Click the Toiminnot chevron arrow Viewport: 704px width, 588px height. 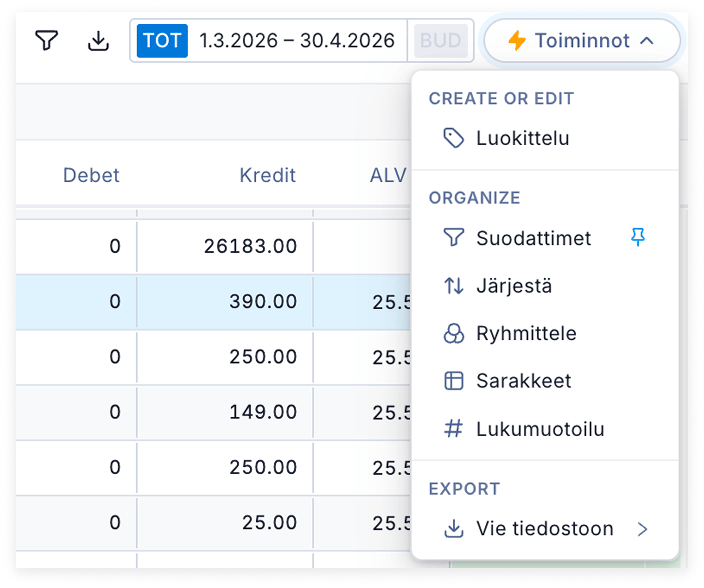click(x=647, y=41)
